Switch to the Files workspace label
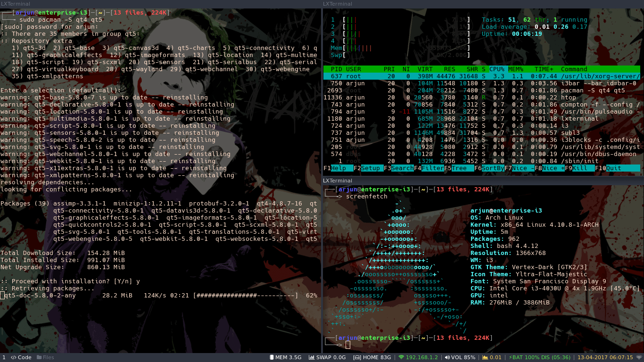Image resolution: width=644 pixels, height=362 pixels. pos(49,357)
